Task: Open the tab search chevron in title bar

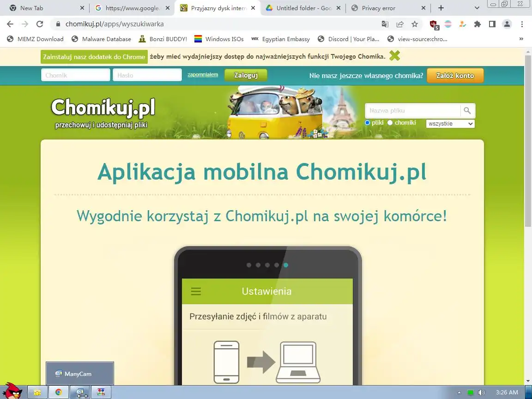Action: pos(477,8)
